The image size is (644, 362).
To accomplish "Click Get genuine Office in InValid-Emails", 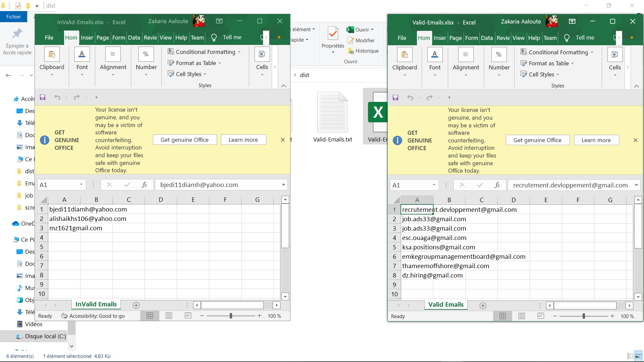I will click(184, 140).
